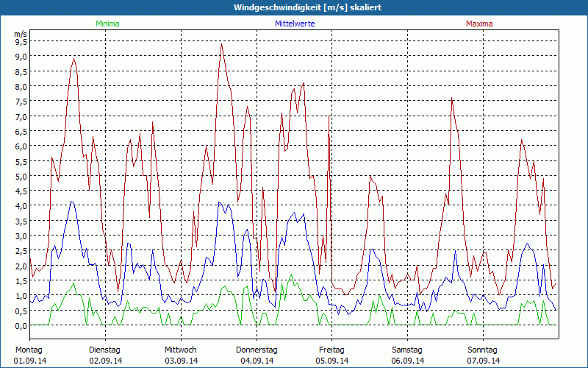The height and width of the screenshot is (368, 588).
Task: Click the date 03.09.14
Action: pos(181,361)
